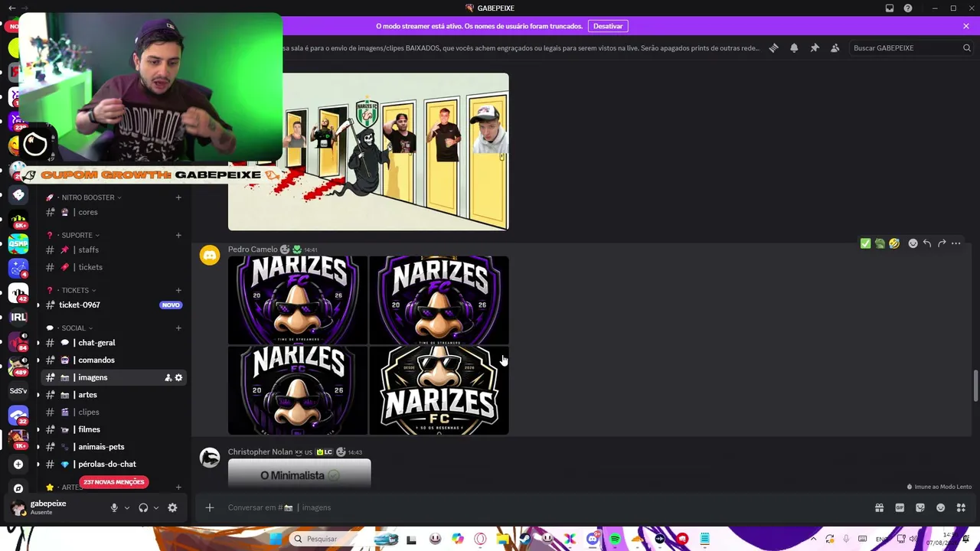Open the apps launcher icon in message bar
The width and height of the screenshot is (980, 551).
pos(962,507)
